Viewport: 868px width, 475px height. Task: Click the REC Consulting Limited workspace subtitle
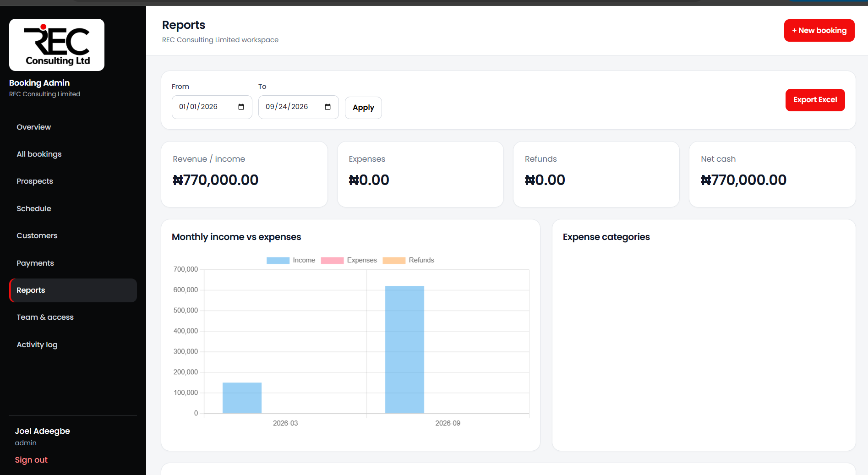coord(220,40)
